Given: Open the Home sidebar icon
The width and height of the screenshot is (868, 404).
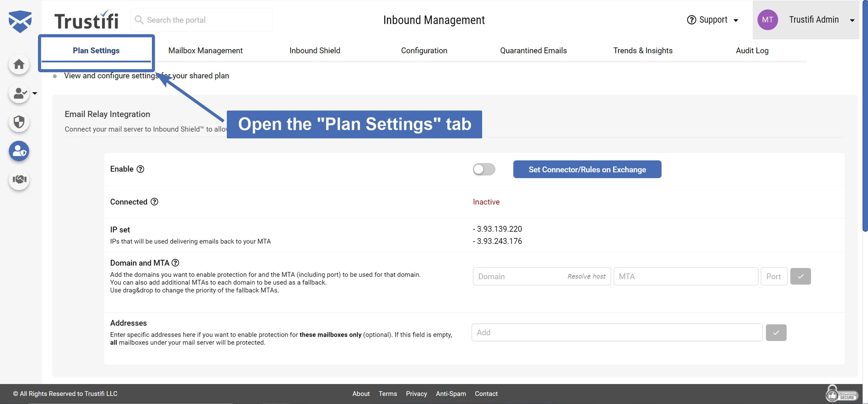Looking at the screenshot, I should click(19, 64).
